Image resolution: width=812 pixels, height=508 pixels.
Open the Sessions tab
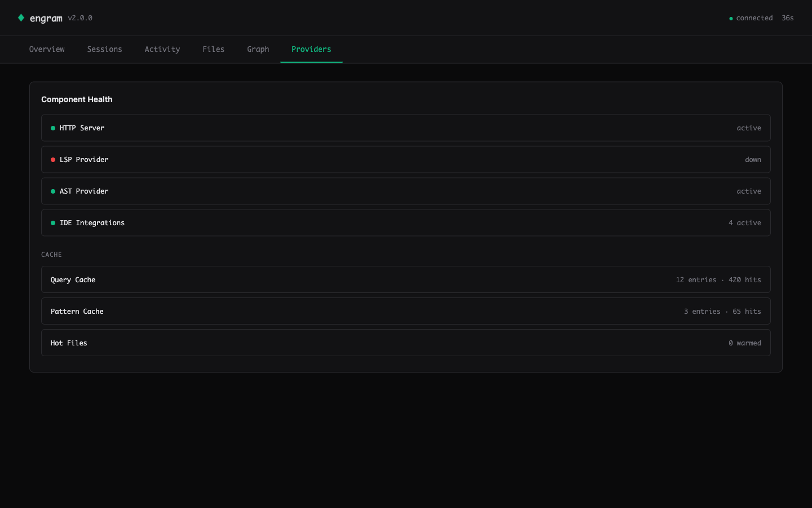pos(104,49)
